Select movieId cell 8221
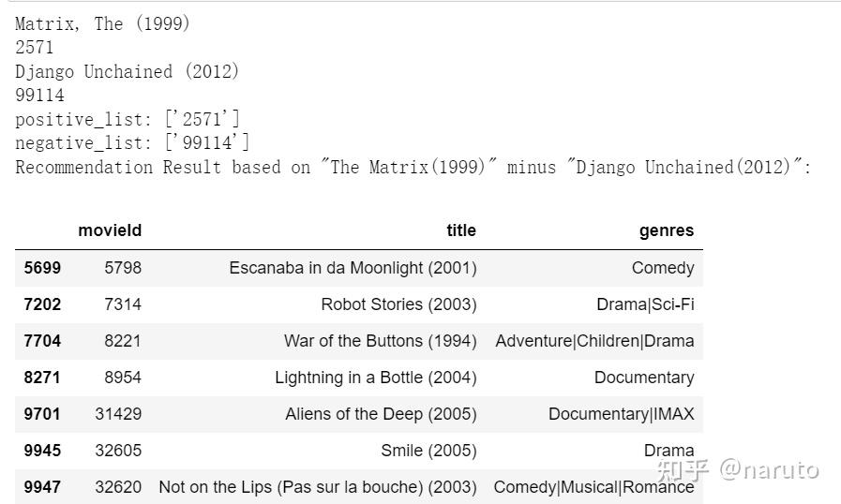841x504 pixels. tap(123, 341)
